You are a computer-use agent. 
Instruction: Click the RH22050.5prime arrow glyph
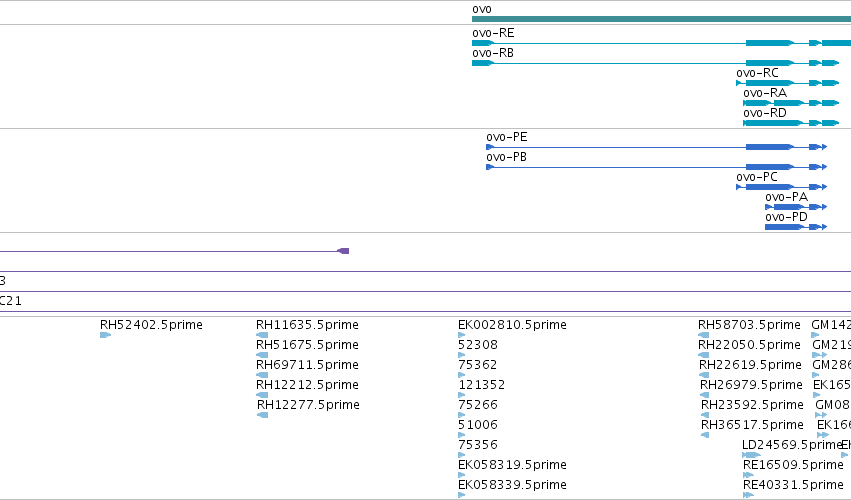[x=704, y=355]
